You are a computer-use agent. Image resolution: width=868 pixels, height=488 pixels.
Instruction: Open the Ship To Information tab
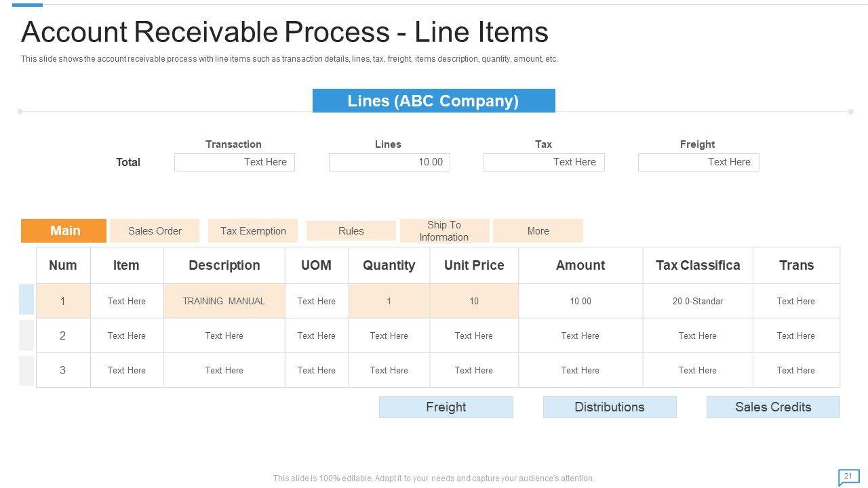click(444, 230)
